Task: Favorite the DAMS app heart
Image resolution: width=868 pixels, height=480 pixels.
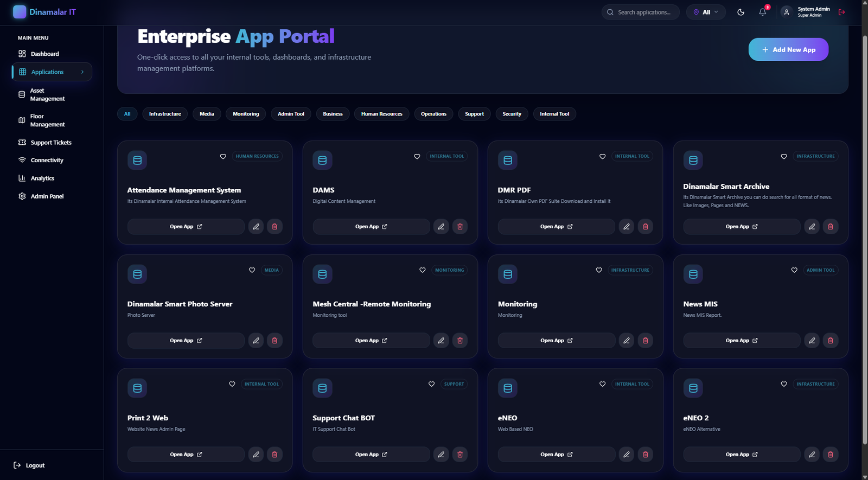Action: coord(417,156)
